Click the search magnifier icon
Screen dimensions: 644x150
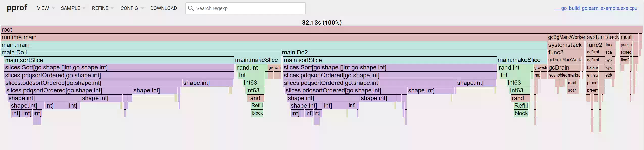pyautogui.click(x=191, y=8)
